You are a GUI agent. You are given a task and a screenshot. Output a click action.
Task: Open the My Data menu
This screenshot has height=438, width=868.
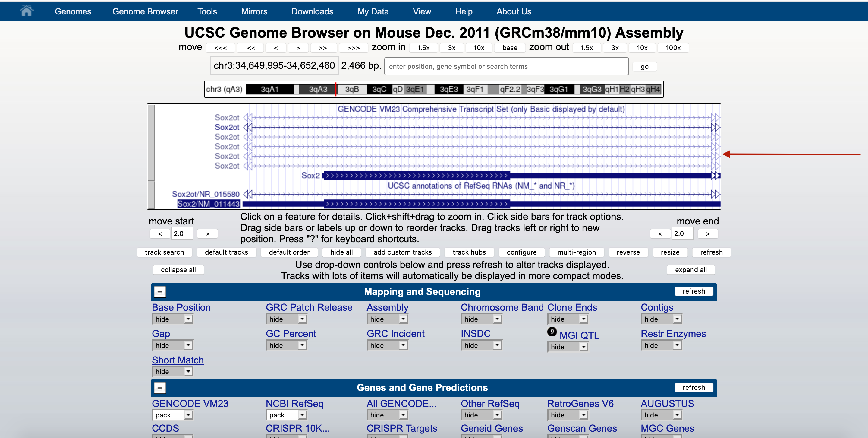pyautogui.click(x=373, y=11)
